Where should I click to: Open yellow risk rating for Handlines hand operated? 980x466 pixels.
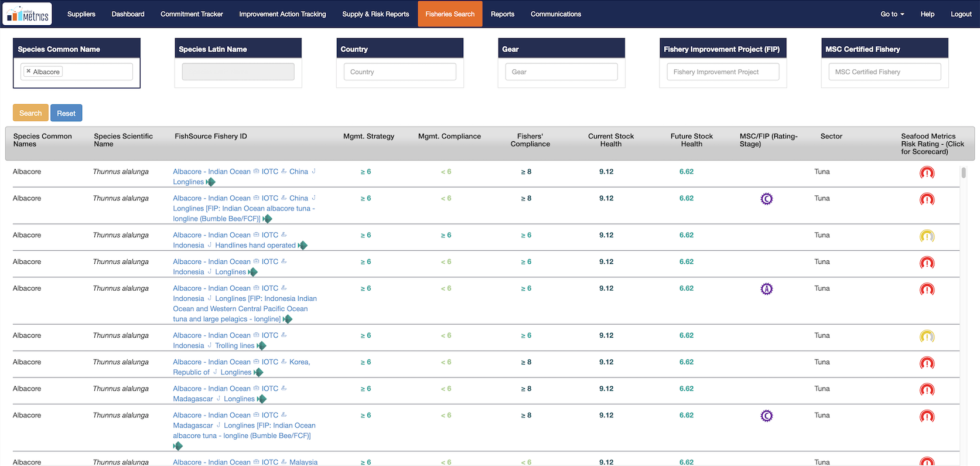coord(927,236)
